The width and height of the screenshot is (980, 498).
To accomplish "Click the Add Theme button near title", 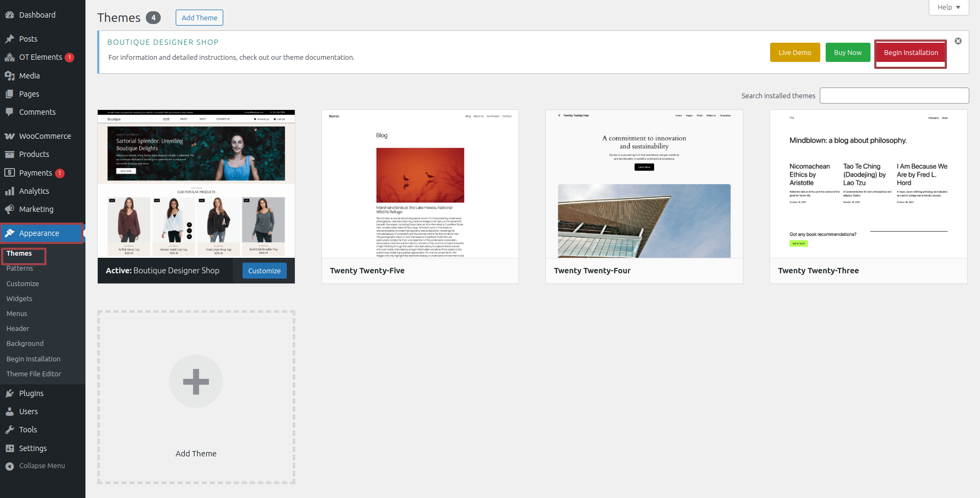I will point(199,18).
